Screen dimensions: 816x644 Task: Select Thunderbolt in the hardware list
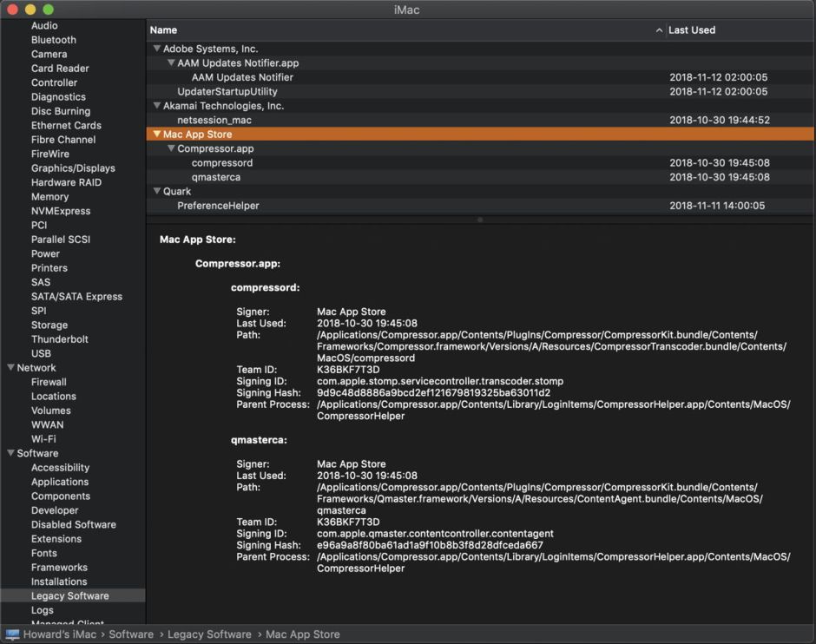pos(60,339)
